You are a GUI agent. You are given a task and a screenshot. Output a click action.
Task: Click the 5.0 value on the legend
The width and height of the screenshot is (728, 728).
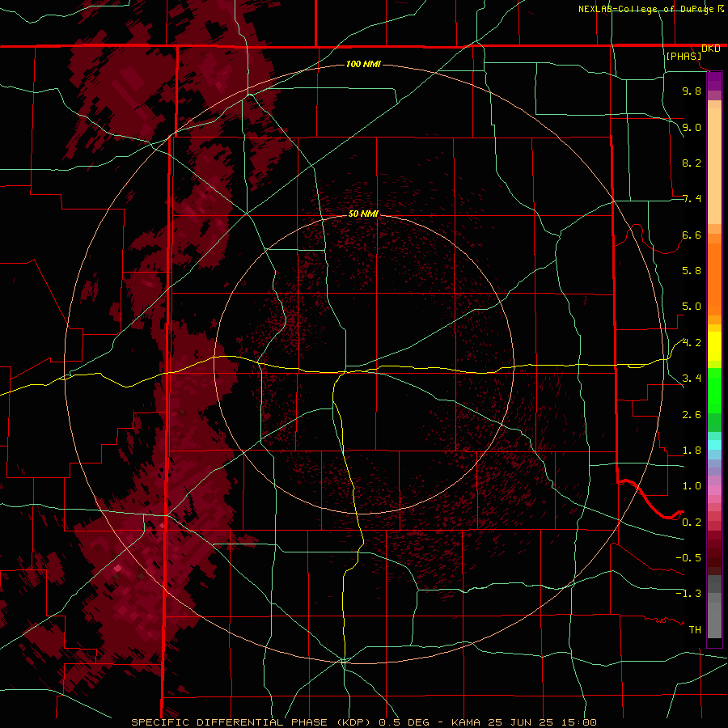(x=692, y=307)
